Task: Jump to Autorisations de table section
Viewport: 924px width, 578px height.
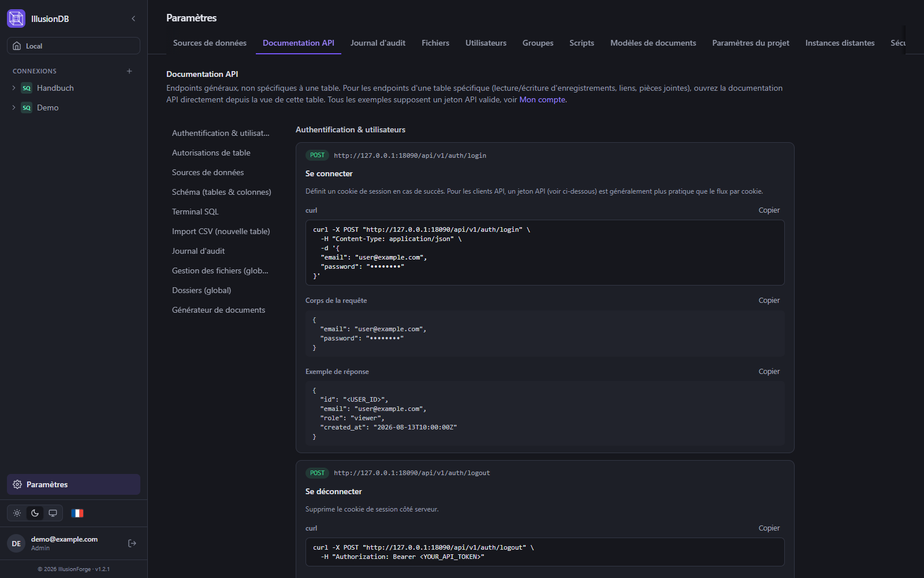Action: coord(223,153)
